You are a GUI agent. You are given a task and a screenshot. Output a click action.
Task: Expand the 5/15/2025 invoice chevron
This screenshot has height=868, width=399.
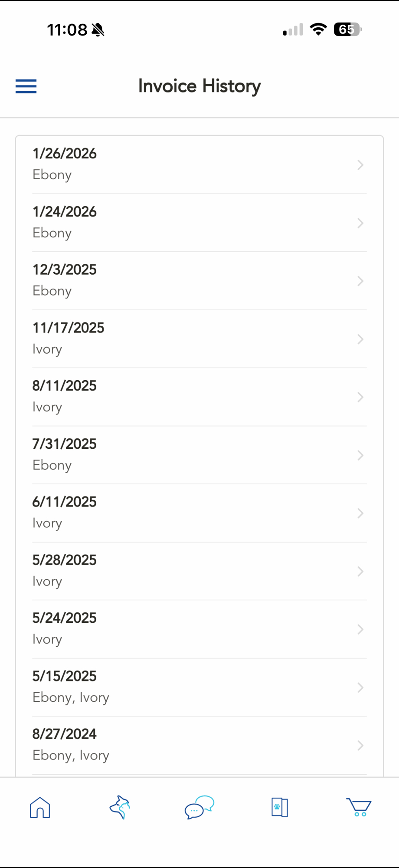(360, 687)
